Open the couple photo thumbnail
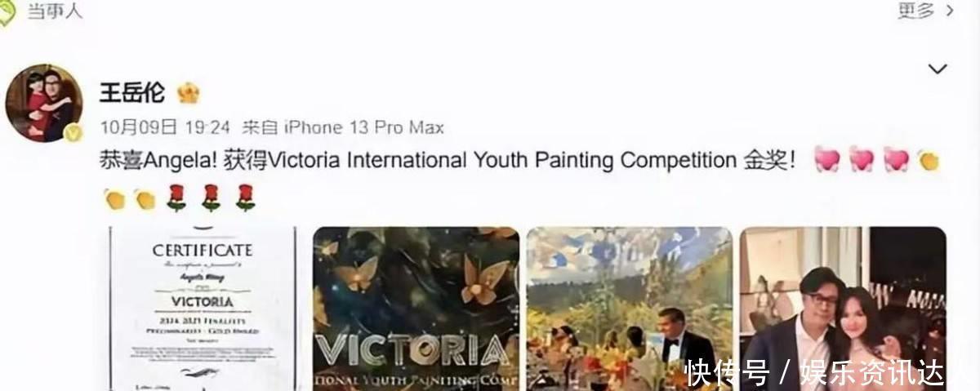 pos(843,309)
